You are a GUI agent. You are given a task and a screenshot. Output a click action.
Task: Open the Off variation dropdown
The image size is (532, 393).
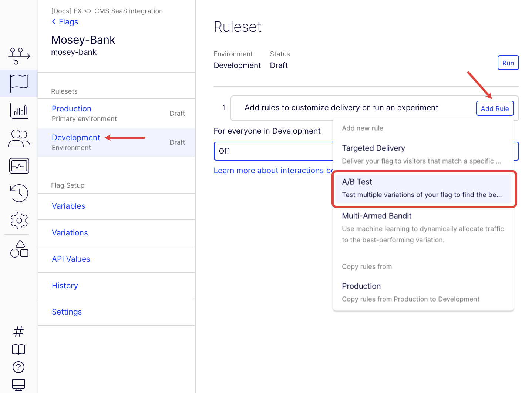click(x=366, y=151)
